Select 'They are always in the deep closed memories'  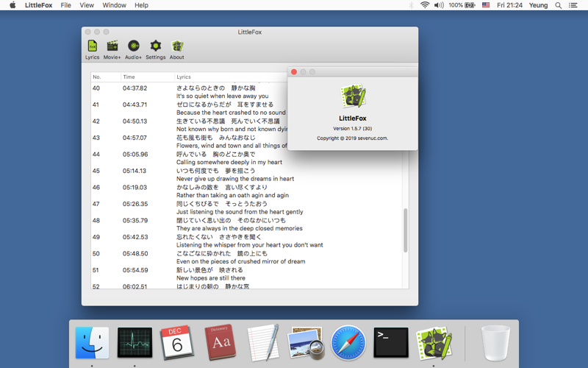(240, 228)
